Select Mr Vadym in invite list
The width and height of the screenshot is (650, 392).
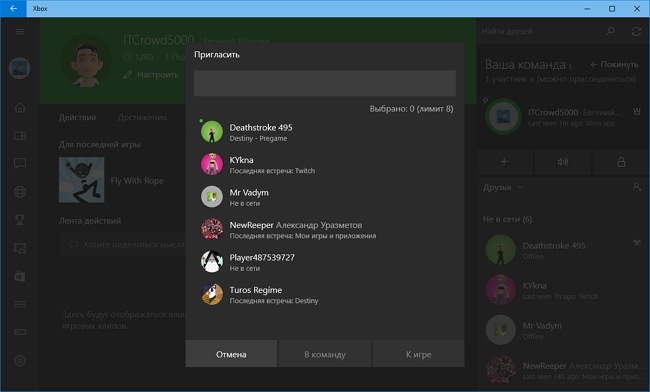click(325, 197)
